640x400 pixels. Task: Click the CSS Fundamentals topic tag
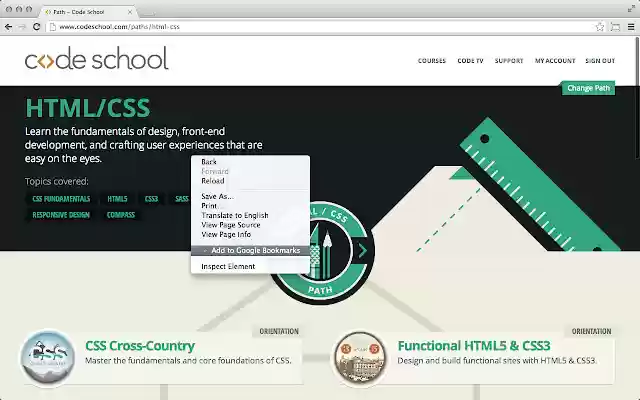point(60,199)
